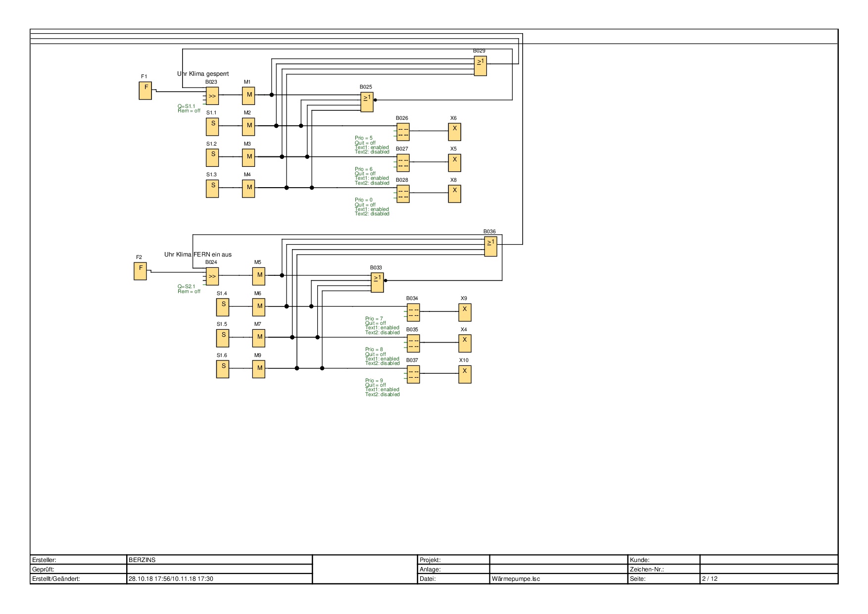Click the 'Q=S2.1' parameter text
The height and width of the screenshot is (614, 868).
187,287
